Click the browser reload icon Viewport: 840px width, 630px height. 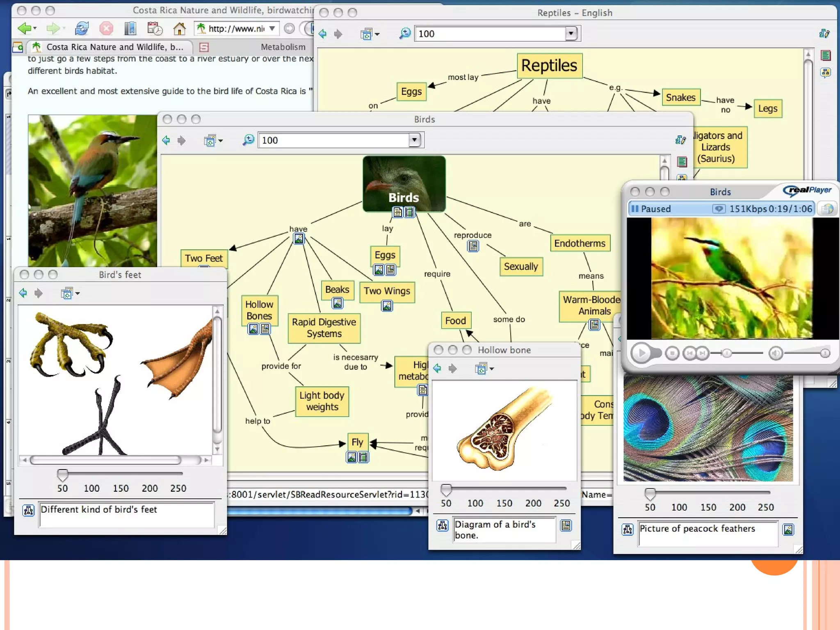[82, 29]
